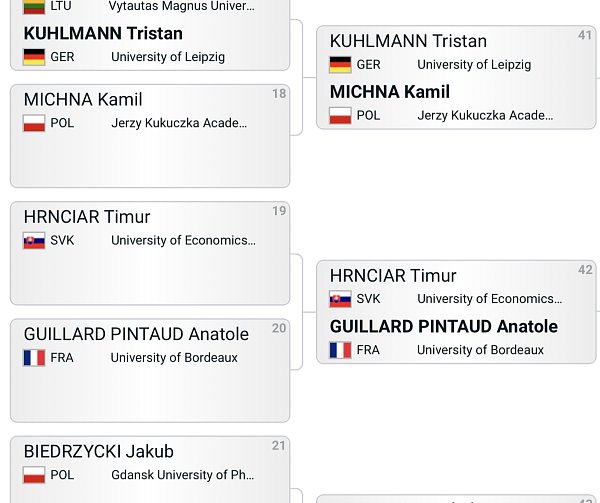This screenshot has height=503, width=600.
Task: Select bold GUILLARD PINTAUD Anatole winner
Action: pos(444,327)
